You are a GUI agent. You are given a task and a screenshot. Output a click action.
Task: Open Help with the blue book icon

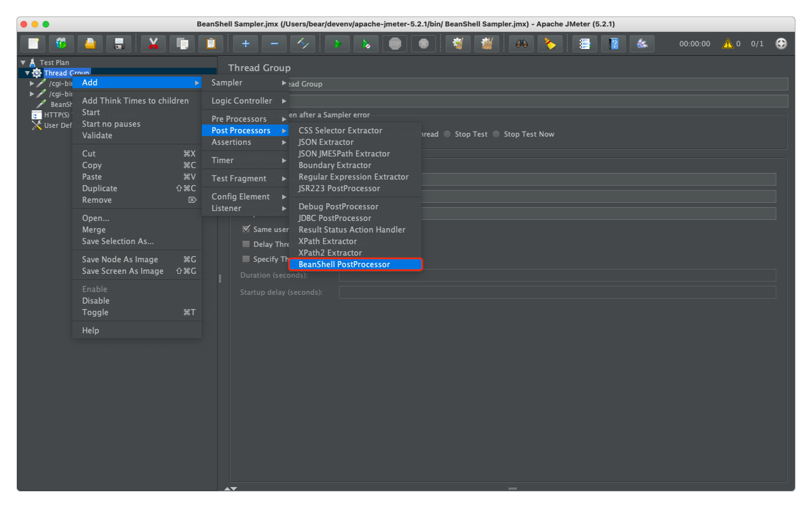(x=614, y=44)
